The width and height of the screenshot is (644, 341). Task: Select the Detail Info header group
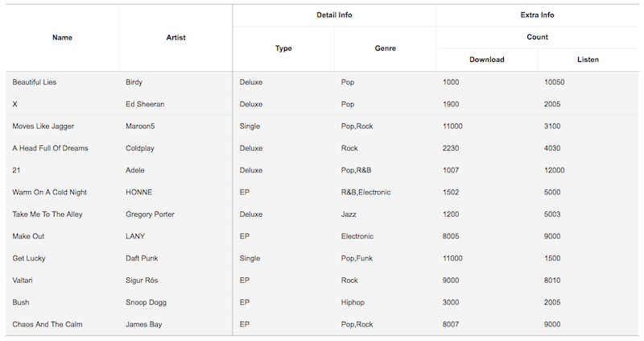coord(334,15)
